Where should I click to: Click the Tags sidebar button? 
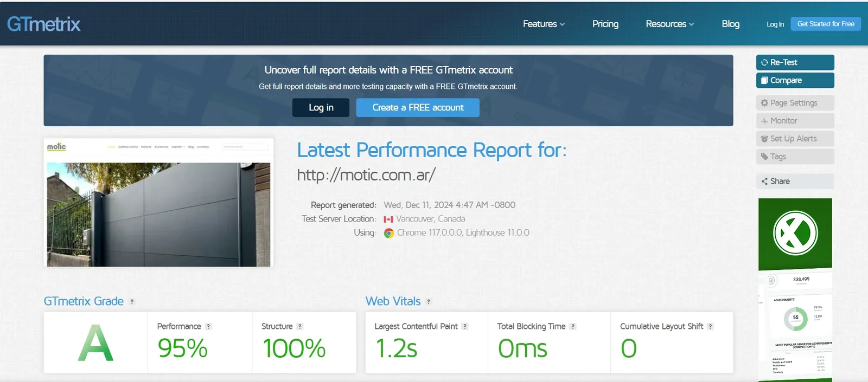tap(795, 156)
